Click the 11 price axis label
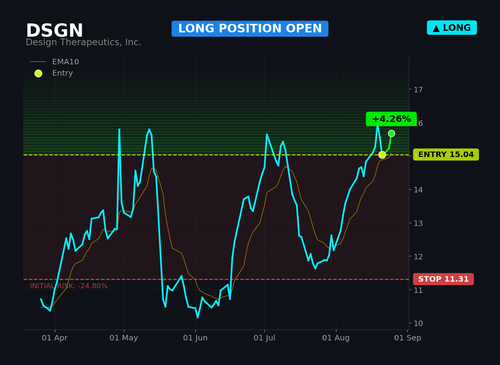This screenshot has width=500, height=365. (418, 290)
